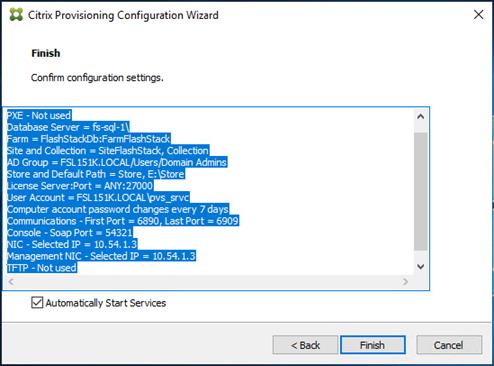494x366 pixels.
Task: Click the horizontal scrollbar left arrow
Action: [x=11, y=282]
